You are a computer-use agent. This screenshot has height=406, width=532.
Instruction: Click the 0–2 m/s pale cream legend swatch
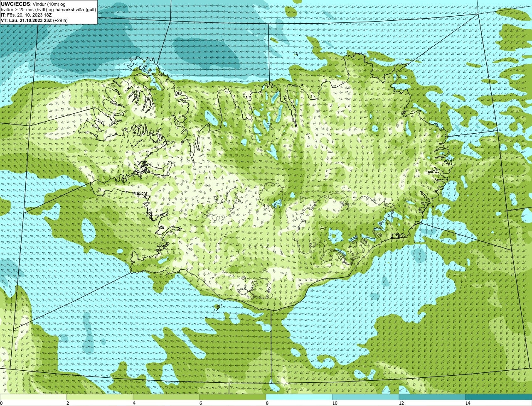[33, 397]
